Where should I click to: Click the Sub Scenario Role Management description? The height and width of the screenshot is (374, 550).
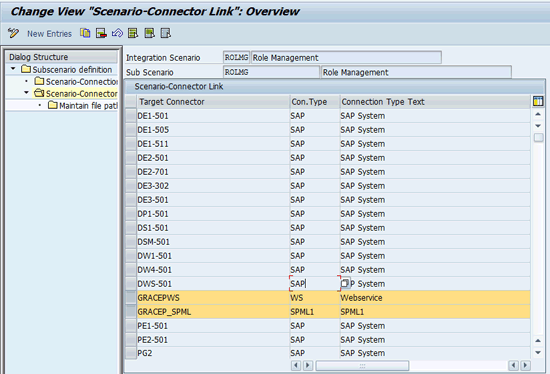click(x=416, y=72)
